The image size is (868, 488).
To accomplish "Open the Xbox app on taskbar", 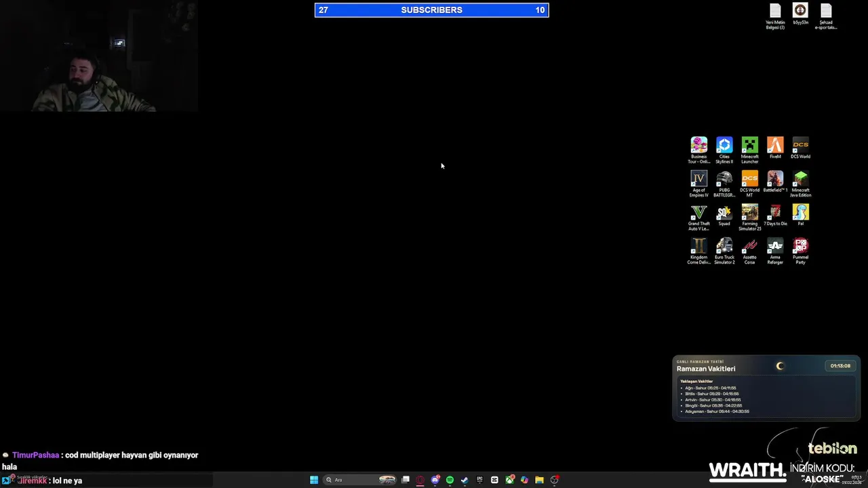I will tap(509, 480).
